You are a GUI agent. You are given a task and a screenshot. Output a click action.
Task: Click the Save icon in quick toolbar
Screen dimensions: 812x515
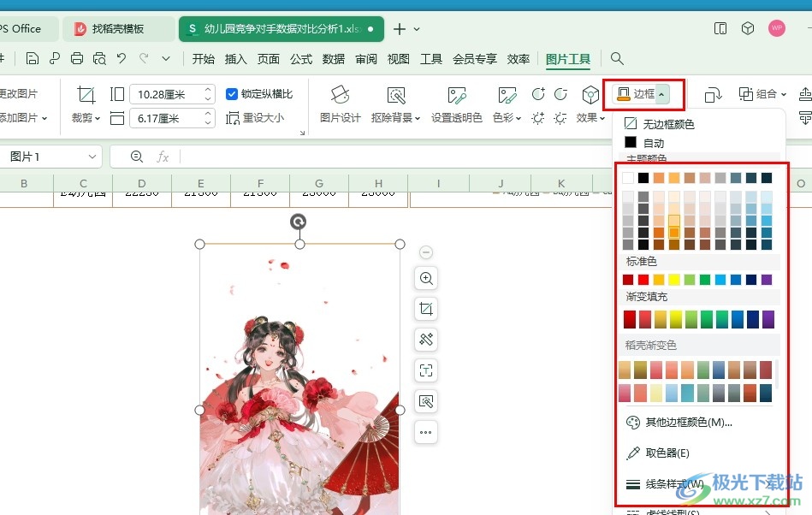[33, 58]
